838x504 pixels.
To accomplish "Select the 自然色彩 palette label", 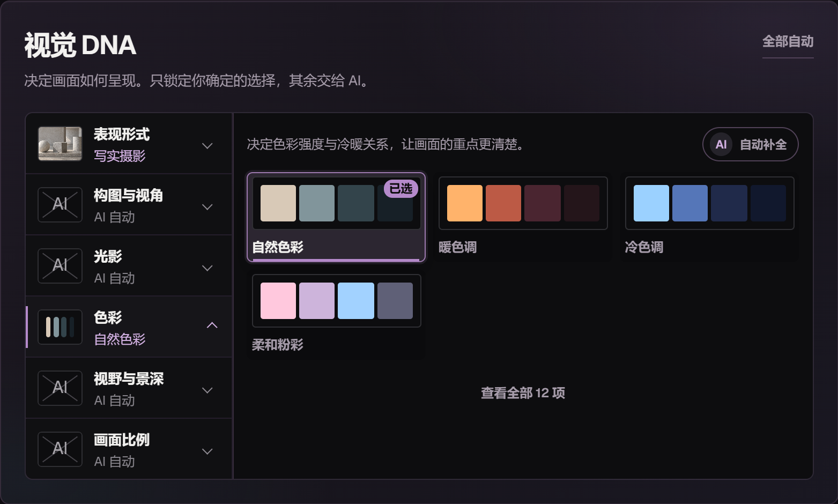I will pos(278,247).
